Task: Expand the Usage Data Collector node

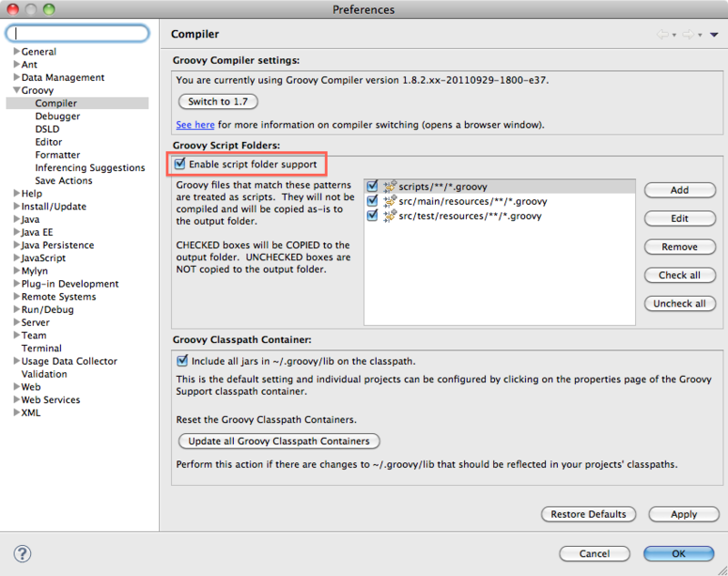Action: pos(16,360)
